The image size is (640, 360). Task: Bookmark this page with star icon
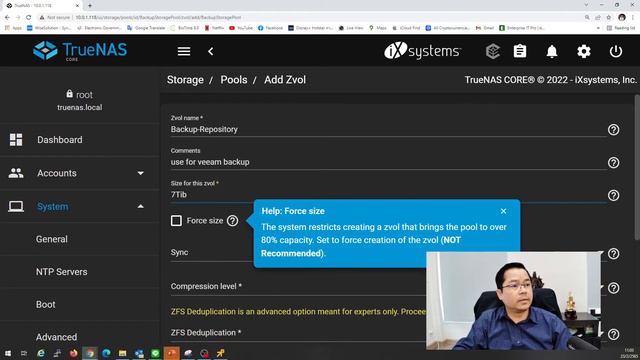pos(609,18)
